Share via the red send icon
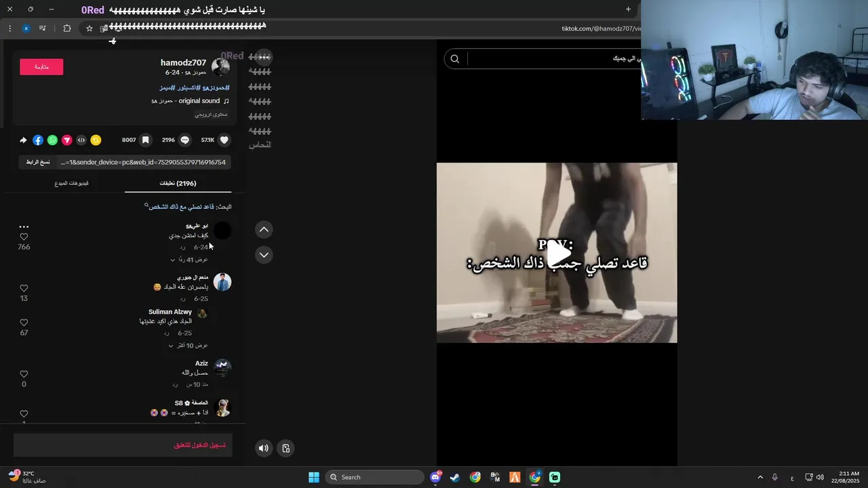This screenshot has width=868, height=488. pyautogui.click(x=66, y=140)
